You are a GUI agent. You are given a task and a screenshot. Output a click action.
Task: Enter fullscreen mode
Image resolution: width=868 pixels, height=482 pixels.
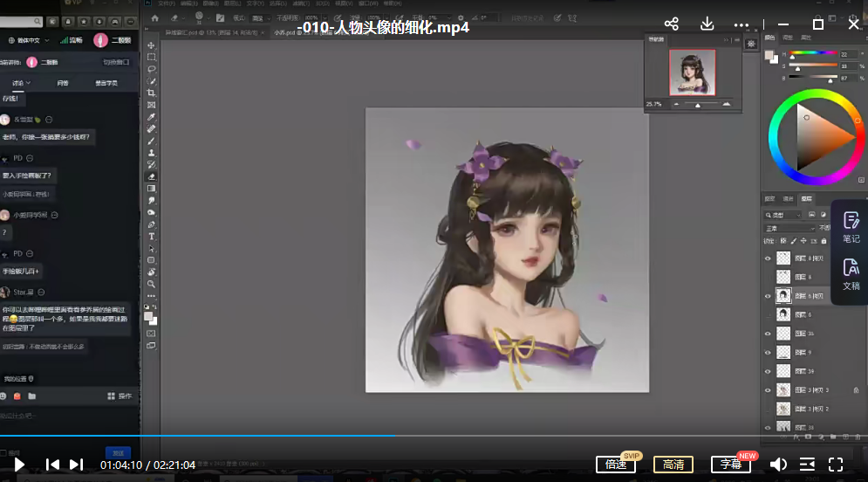[836, 465]
